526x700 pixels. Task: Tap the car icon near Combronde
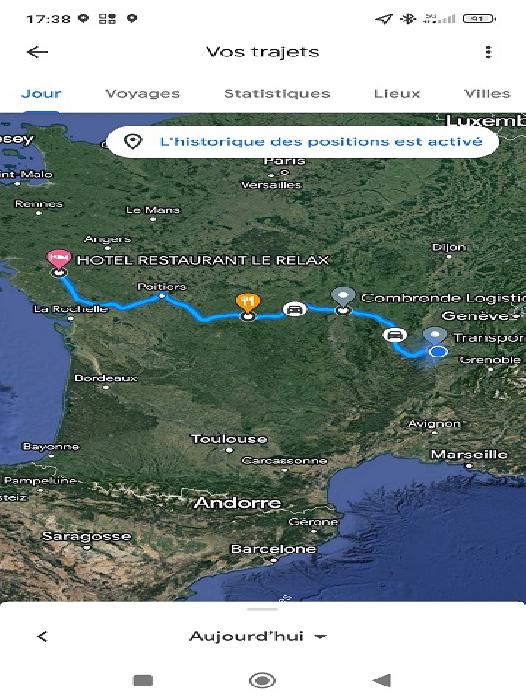tap(294, 309)
